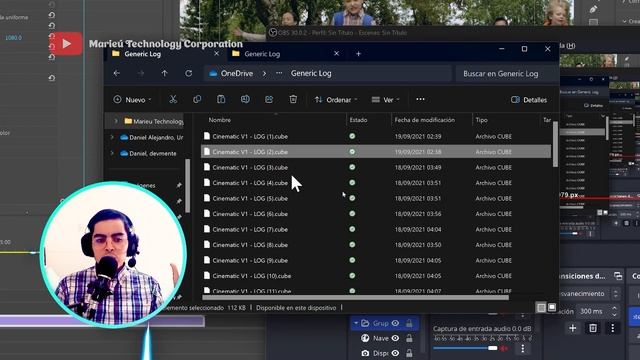
Task: Toggle visibility of Nave source in OBS
Action: 395,338
